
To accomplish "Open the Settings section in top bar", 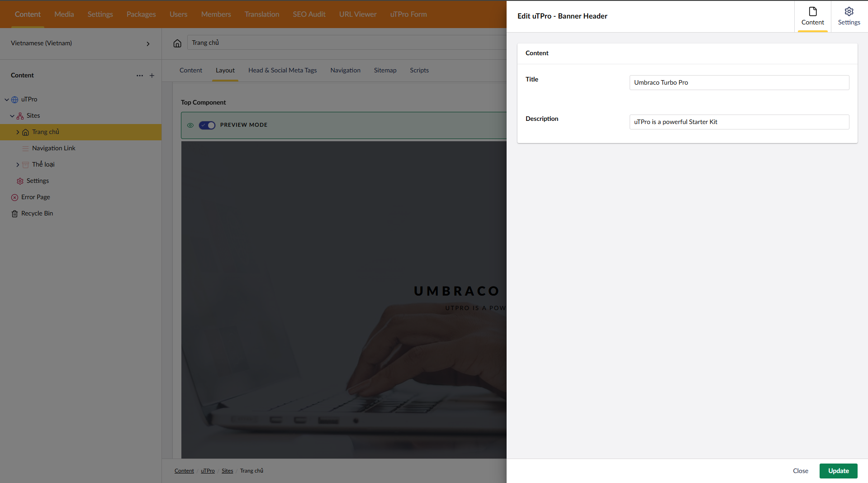I will (x=100, y=14).
